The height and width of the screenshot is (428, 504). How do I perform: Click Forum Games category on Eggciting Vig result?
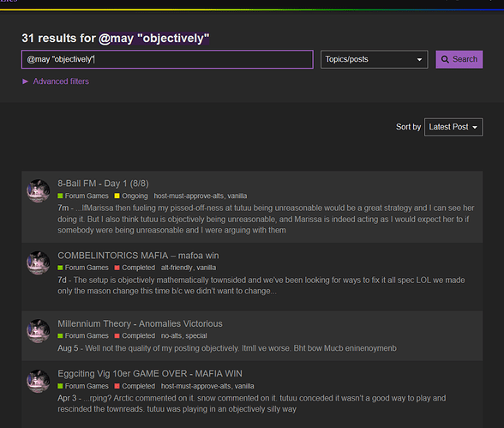pos(83,386)
